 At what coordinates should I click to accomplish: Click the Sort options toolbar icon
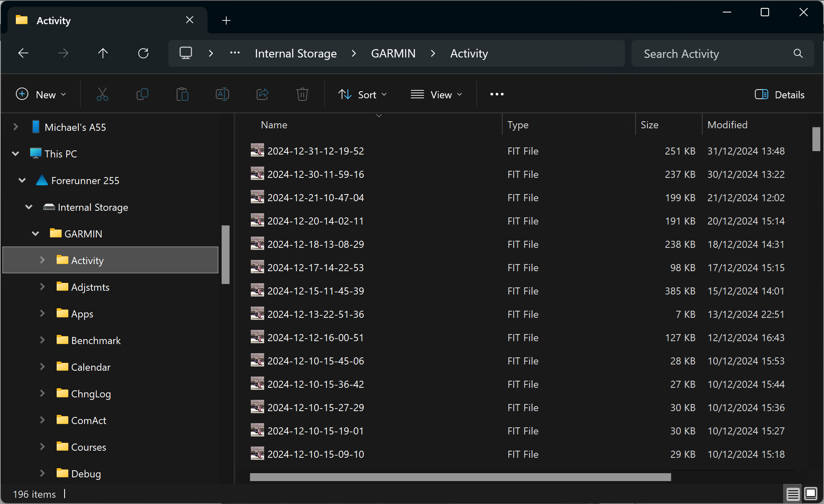tap(361, 94)
